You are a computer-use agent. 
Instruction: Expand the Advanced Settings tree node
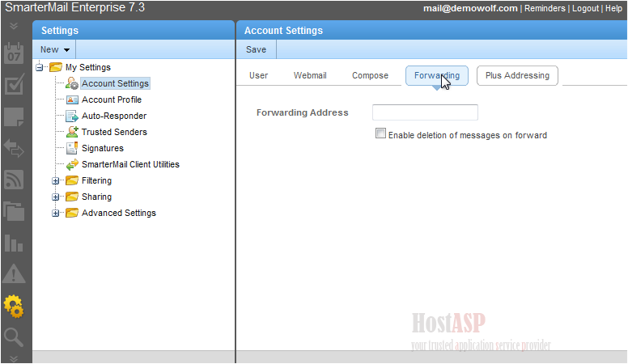pyautogui.click(x=56, y=213)
